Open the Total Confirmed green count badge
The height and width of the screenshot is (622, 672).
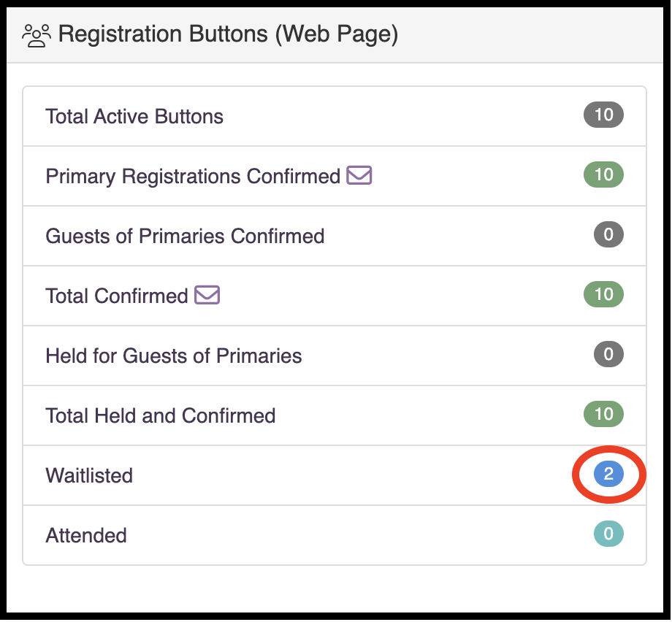coord(603,294)
